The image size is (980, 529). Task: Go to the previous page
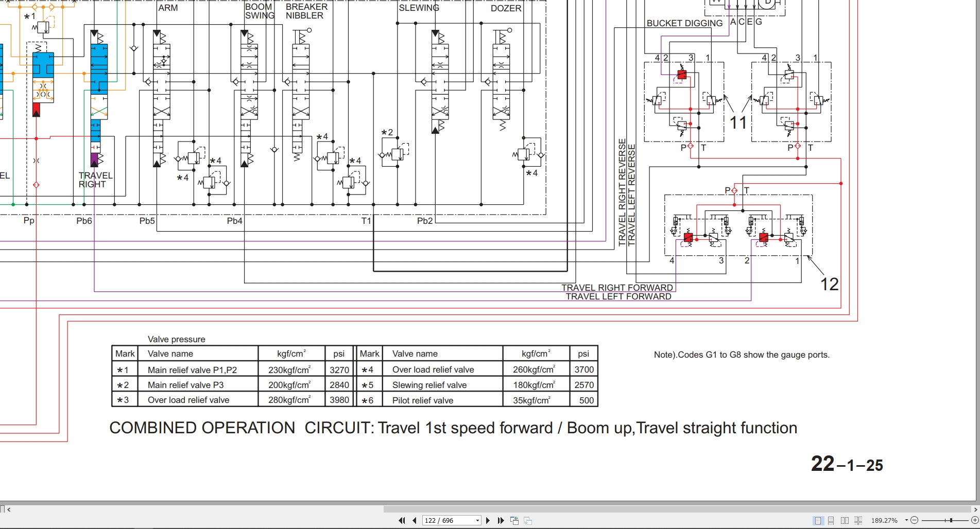(415, 521)
